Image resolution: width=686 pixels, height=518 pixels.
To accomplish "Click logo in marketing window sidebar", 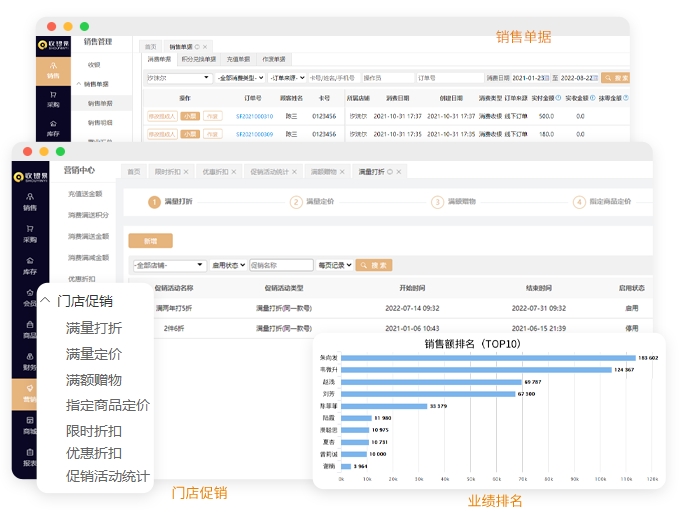I will click(30, 177).
